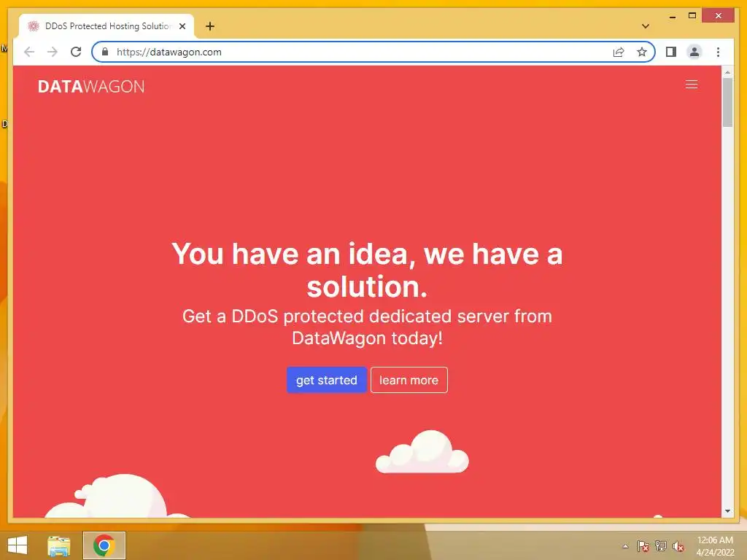The width and height of the screenshot is (747, 560).
Task: Click the Action Center flag icon
Action: 643,546
